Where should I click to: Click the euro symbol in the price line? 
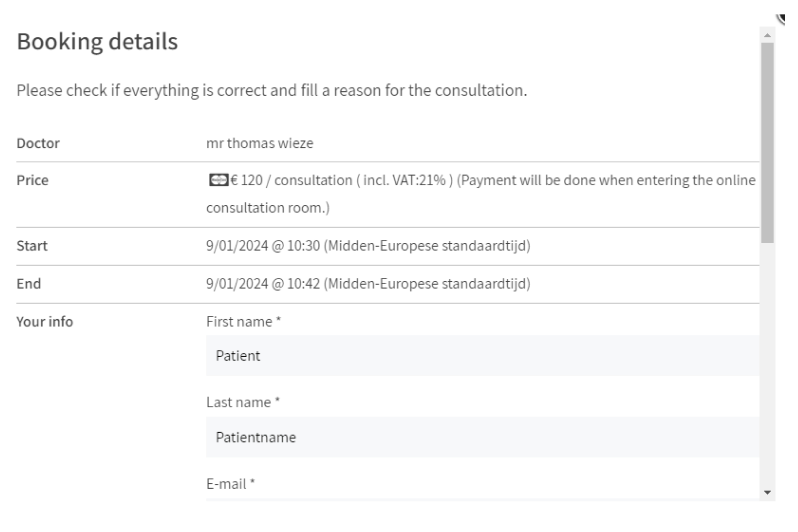[x=234, y=180]
